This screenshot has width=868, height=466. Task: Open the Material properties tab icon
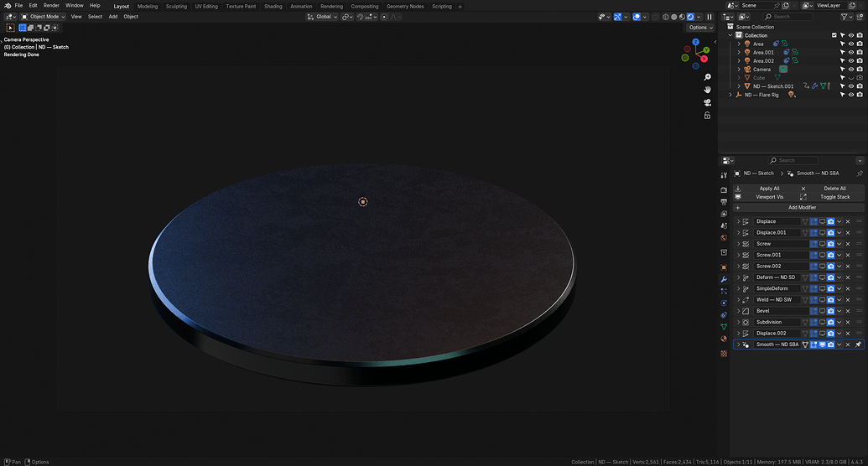[x=724, y=339]
